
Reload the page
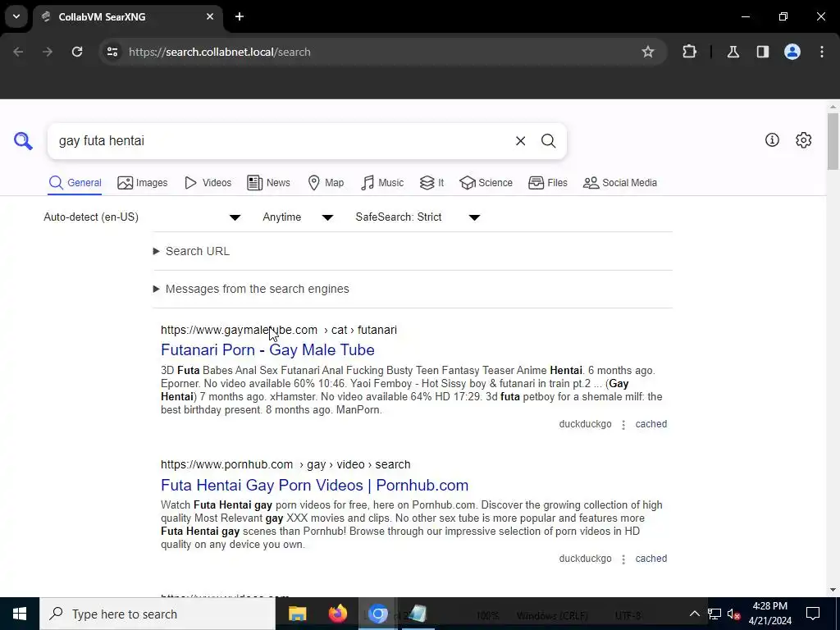pos(77,52)
